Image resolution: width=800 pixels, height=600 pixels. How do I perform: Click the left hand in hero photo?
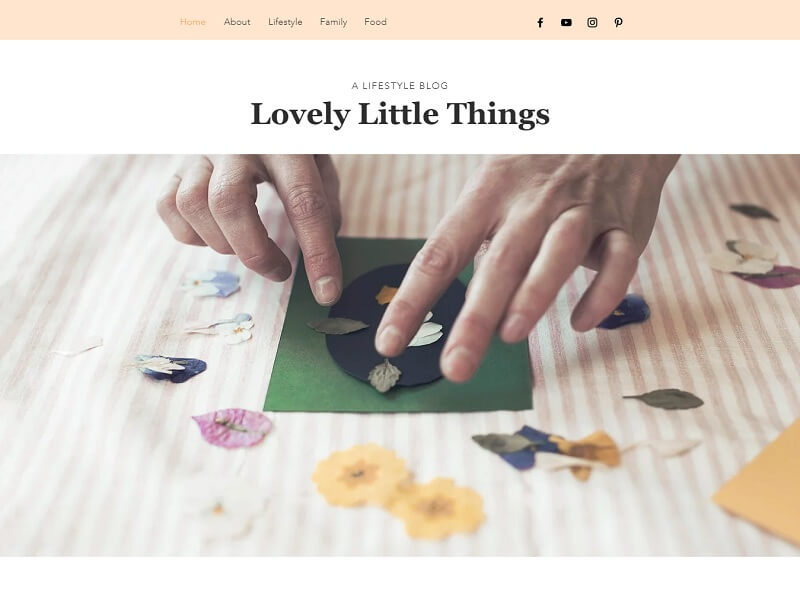[x=250, y=224]
